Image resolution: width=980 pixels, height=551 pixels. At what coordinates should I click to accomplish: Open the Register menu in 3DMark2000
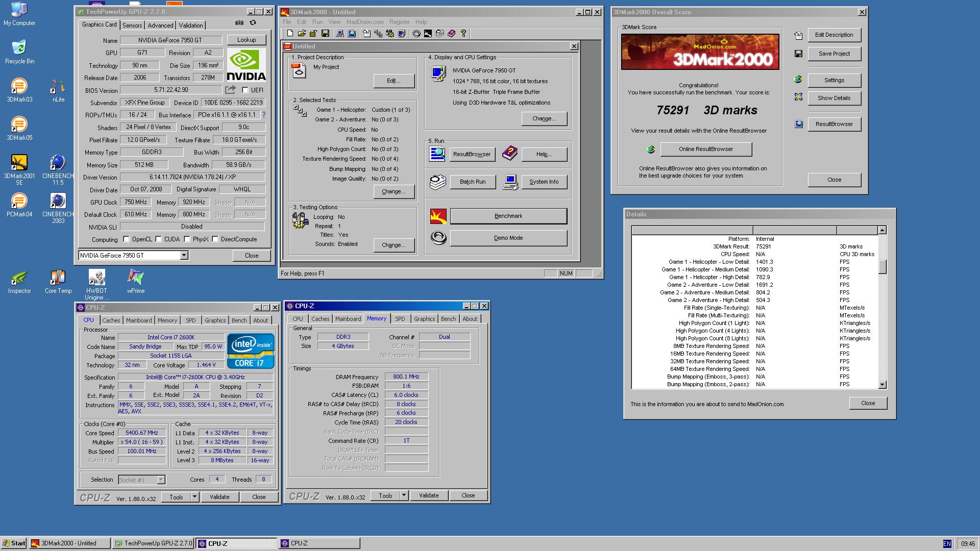tap(399, 22)
